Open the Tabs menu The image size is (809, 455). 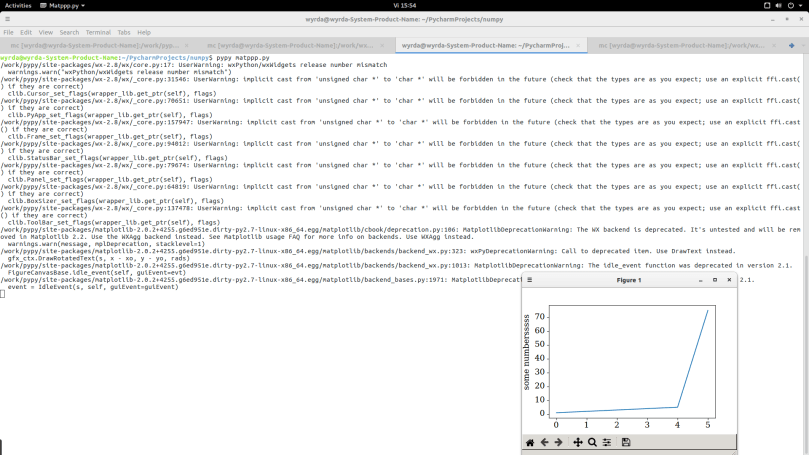[124, 32]
